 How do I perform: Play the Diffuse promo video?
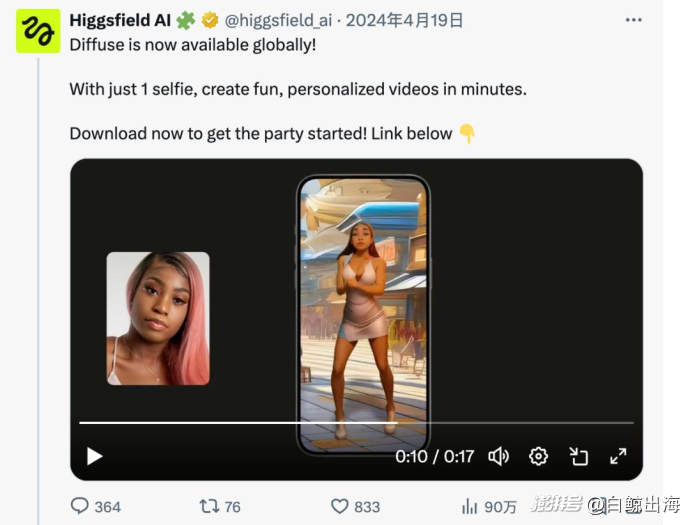click(x=95, y=456)
